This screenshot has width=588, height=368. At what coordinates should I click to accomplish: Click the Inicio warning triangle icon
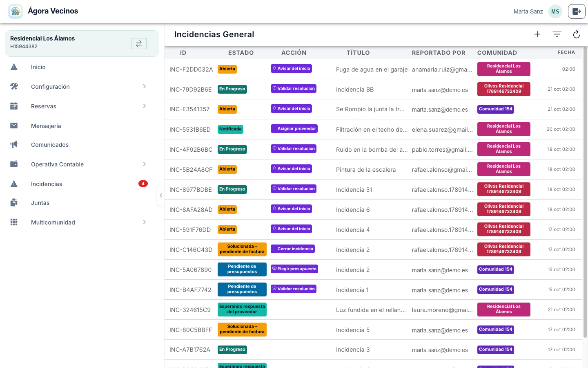pyautogui.click(x=14, y=67)
